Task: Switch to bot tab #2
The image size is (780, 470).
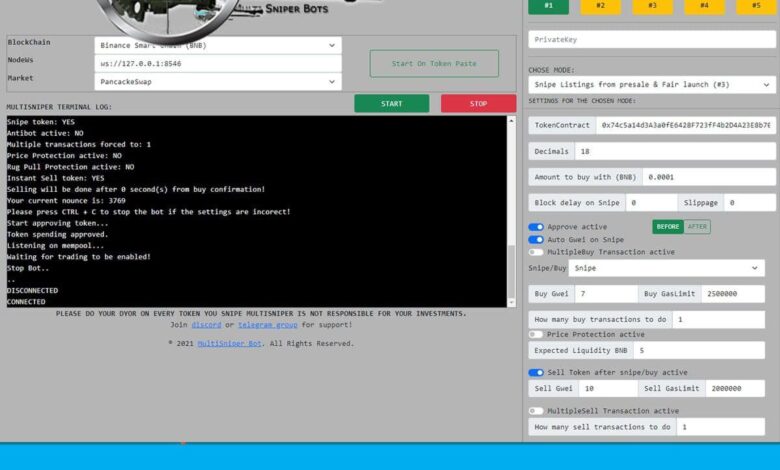Action: tap(600, 6)
